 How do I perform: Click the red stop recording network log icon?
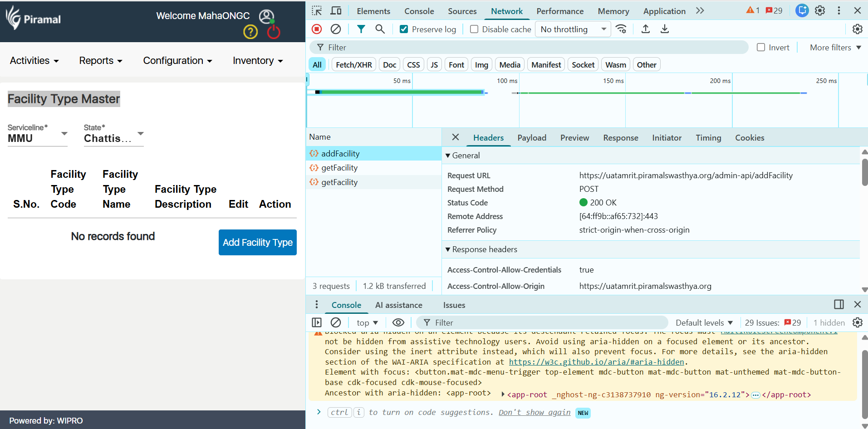[x=317, y=29]
